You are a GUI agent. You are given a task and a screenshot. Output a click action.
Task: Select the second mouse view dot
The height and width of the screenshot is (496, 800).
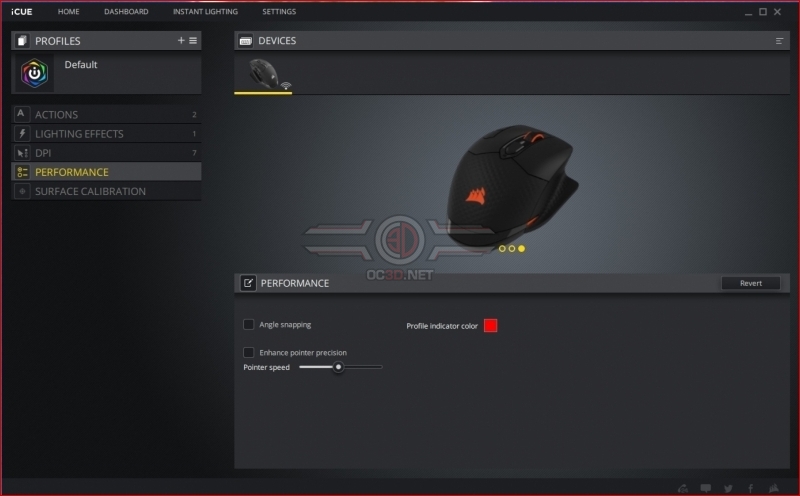pyautogui.click(x=512, y=249)
